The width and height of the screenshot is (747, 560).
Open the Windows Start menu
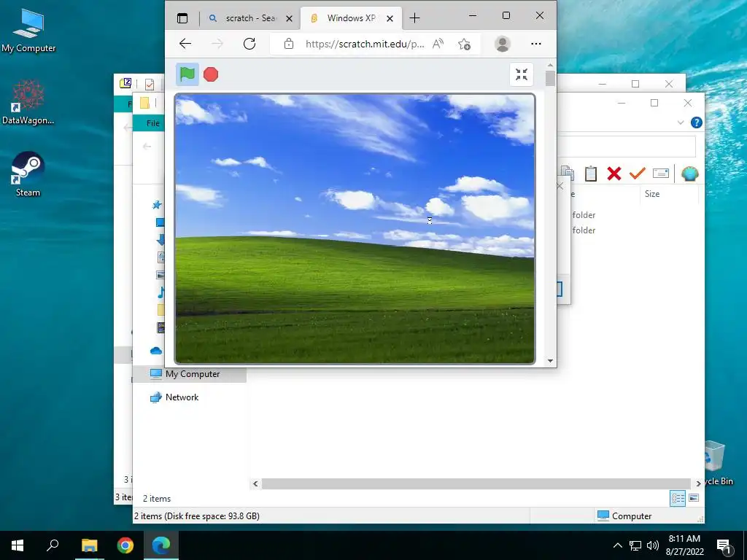coord(18,545)
